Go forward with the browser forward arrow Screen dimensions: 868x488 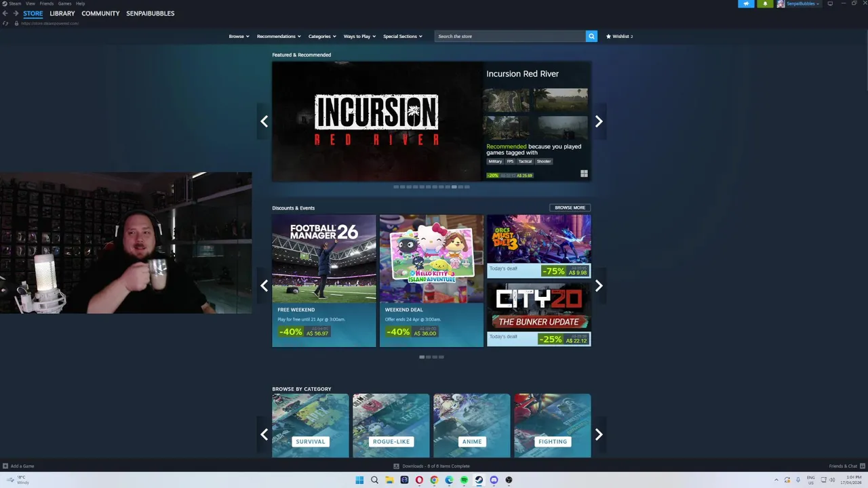pyautogui.click(x=15, y=14)
